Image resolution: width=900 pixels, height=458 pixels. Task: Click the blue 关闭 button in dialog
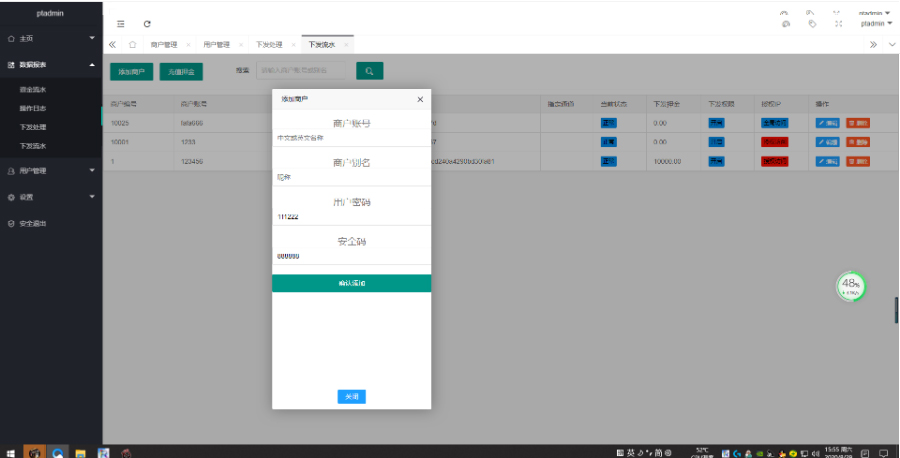(351, 397)
